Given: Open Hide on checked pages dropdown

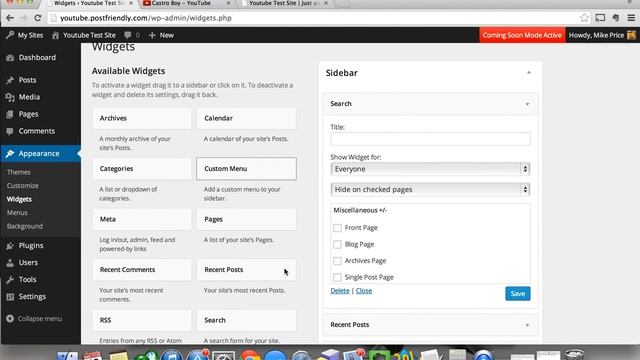Looking at the screenshot, I should [x=430, y=189].
